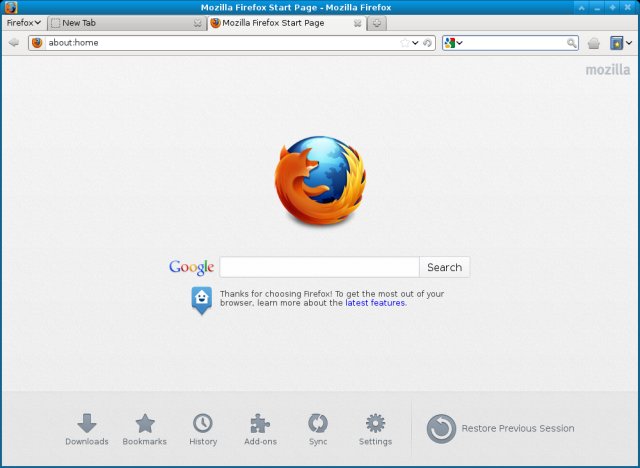Shade the window with the up-arrow title button

pos(581,7)
